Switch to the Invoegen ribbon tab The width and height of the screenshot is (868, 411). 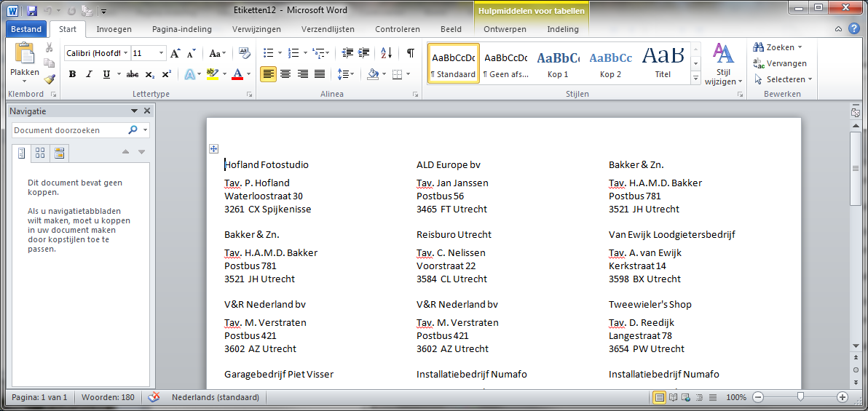pos(114,29)
